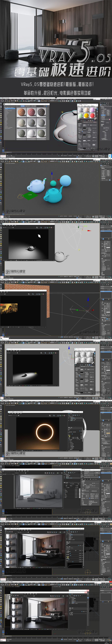Select the small teal sphere between the teapots
Screen dimensions: 112x644
coord(53,184)
